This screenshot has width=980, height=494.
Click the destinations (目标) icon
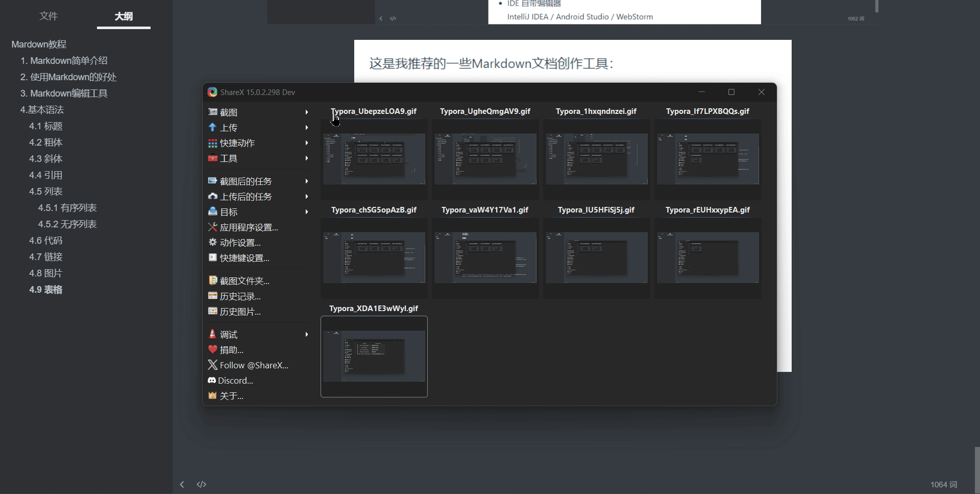(x=213, y=211)
